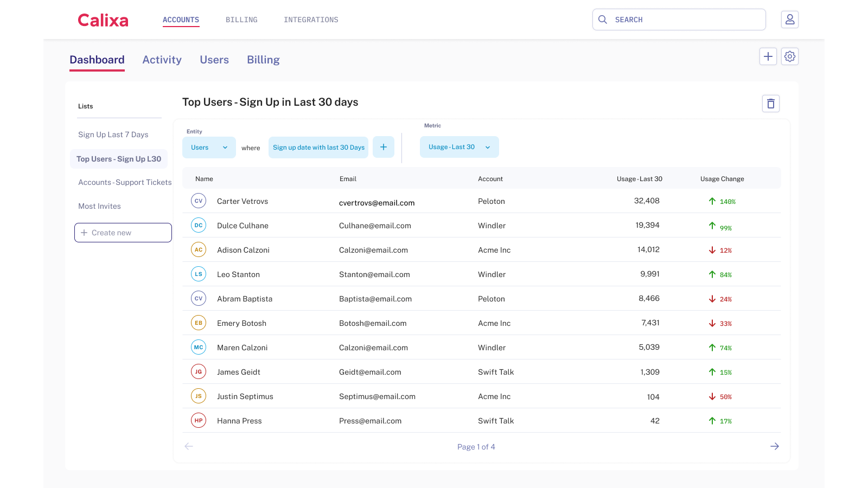Edit the Sign up date filter chip
Screen dimensions: 868x488
pyautogui.click(x=318, y=147)
